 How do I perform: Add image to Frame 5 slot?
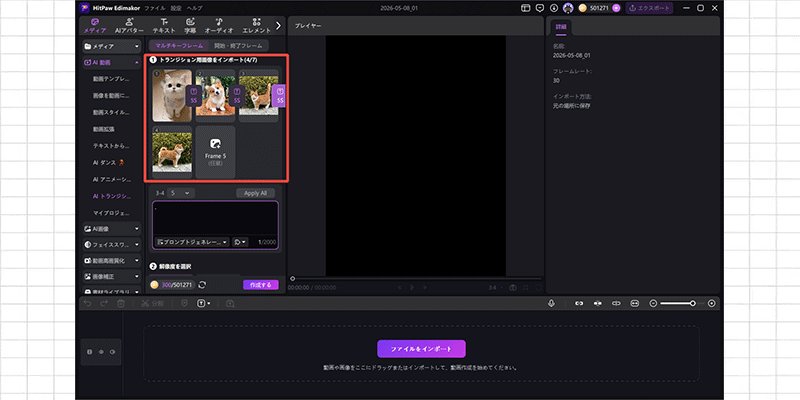[215, 152]
